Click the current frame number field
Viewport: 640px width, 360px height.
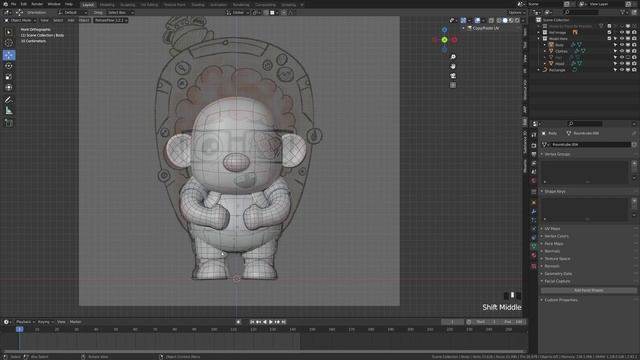click(452, 322)
